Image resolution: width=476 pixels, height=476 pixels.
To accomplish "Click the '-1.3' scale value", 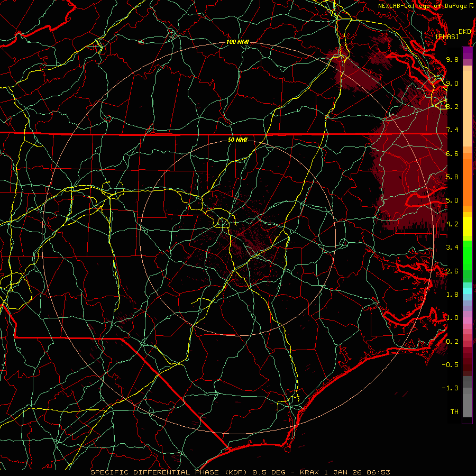I will click(x=450, y=388).
